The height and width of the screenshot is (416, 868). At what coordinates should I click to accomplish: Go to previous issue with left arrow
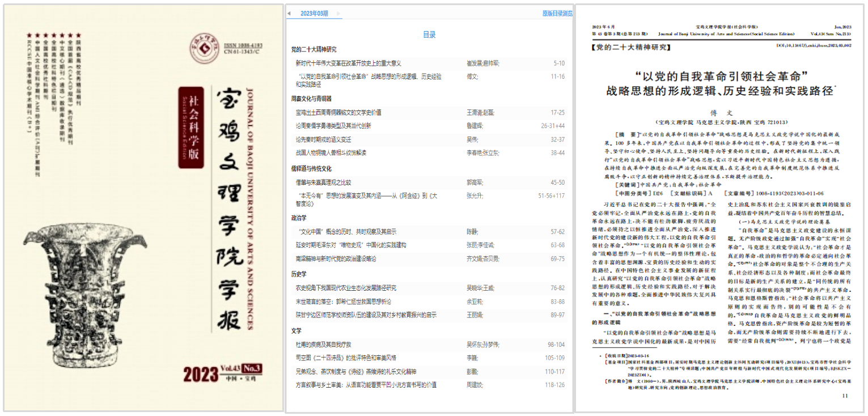[x=289, y=14]
